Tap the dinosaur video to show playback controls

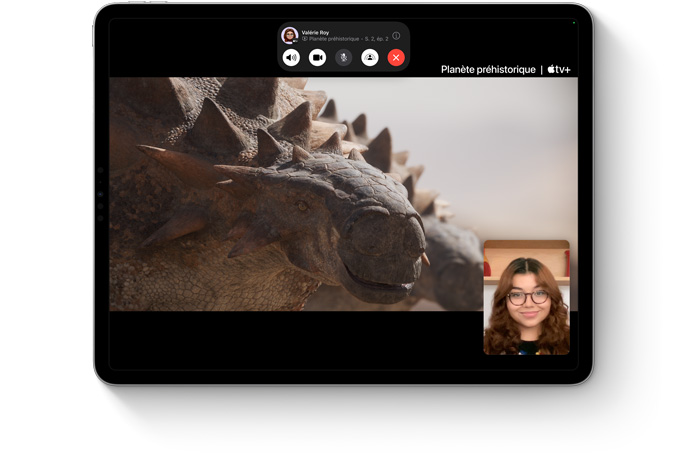coord(343,194)
